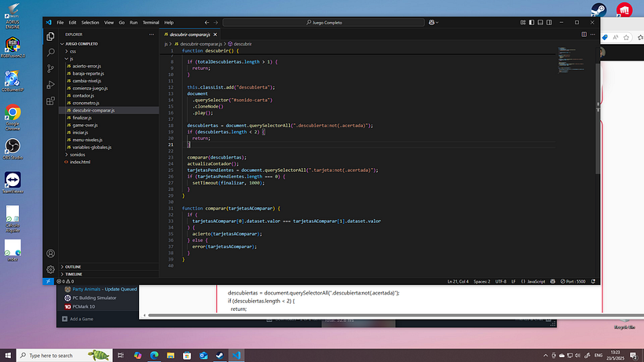Open the Copilot dropdown chevron
Image resolution: width=644 pixels, height=362 pixels.
tap(437, 23)
